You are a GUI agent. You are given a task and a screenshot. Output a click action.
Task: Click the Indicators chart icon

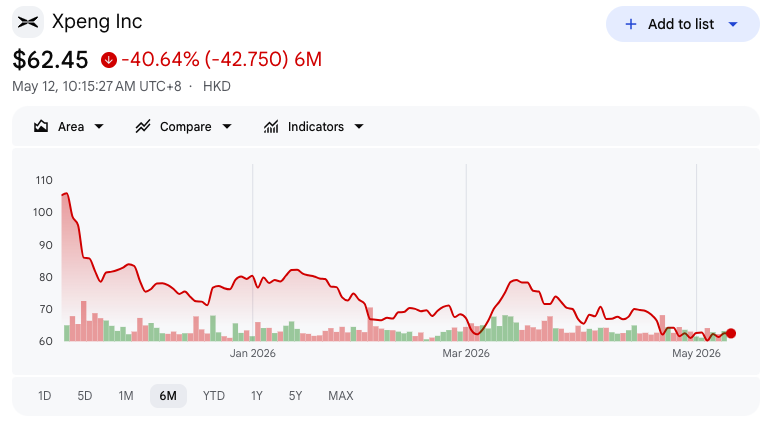271,126
